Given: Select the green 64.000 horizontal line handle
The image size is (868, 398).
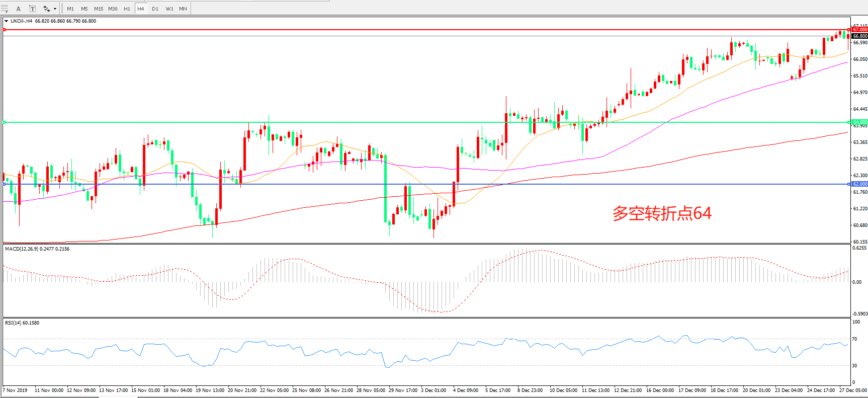Looking at the screenshot, I should click(4, 122).
